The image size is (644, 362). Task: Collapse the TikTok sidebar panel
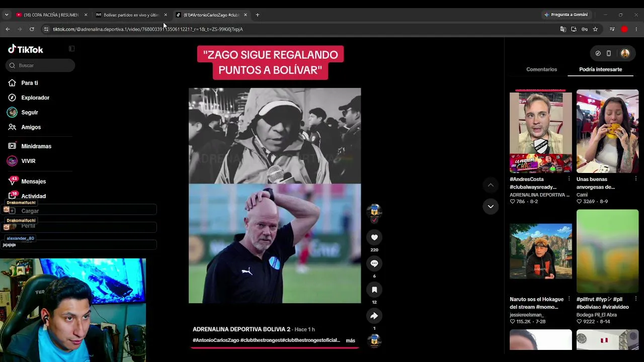71,49
